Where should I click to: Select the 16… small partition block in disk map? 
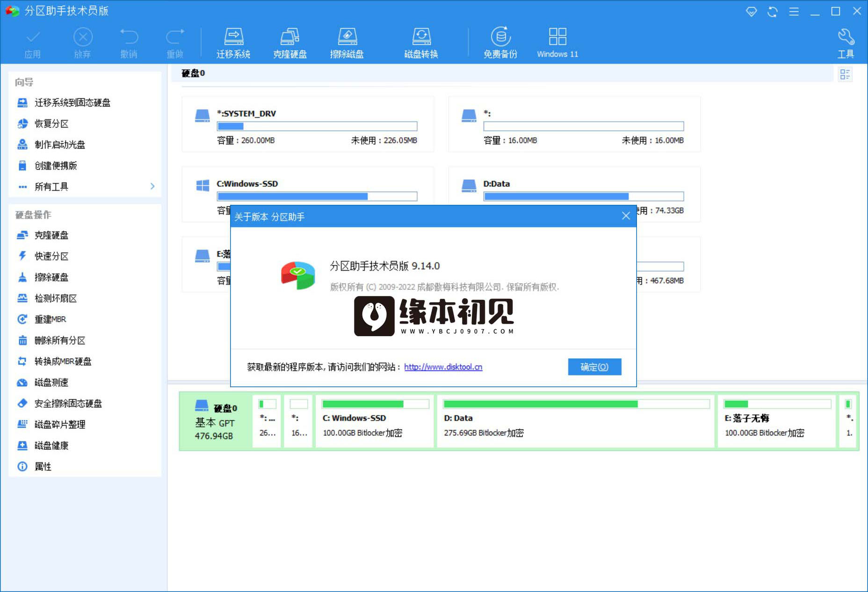(298, 421)
